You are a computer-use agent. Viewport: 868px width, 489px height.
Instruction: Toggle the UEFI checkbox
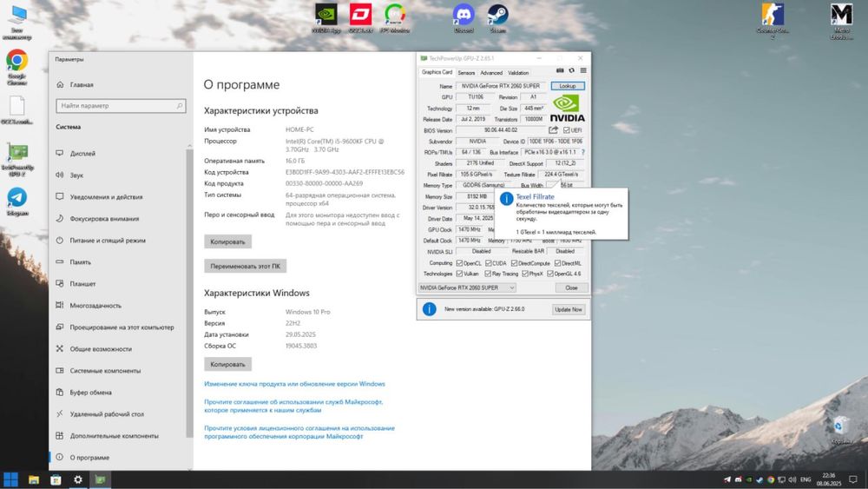[x=566, y=130]
